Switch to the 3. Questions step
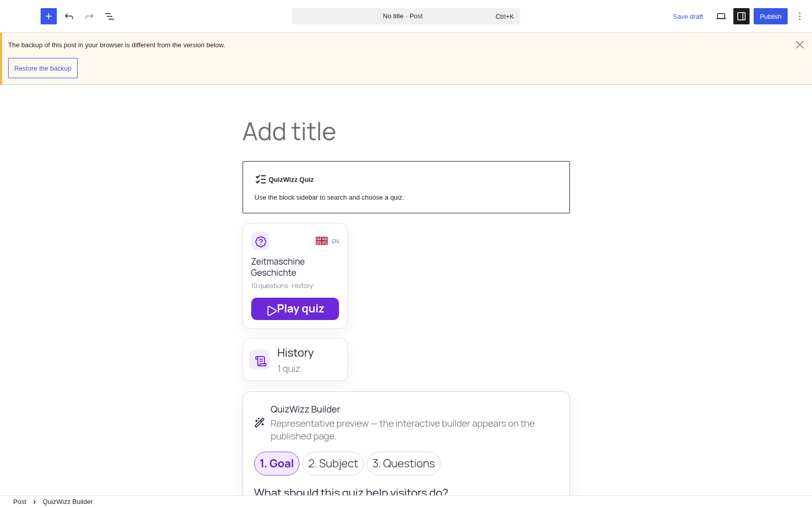The height and width of the screenshot is (508, 812). coord(403,463)
